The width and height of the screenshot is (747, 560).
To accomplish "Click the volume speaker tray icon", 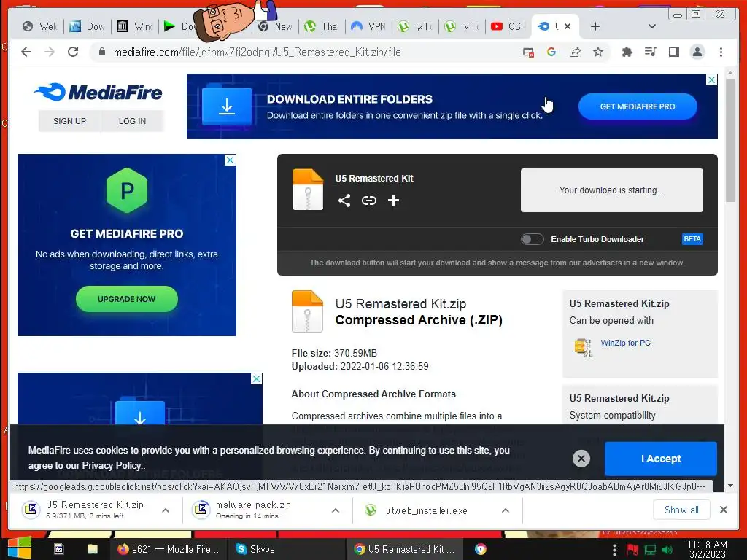I will [667, 550].
